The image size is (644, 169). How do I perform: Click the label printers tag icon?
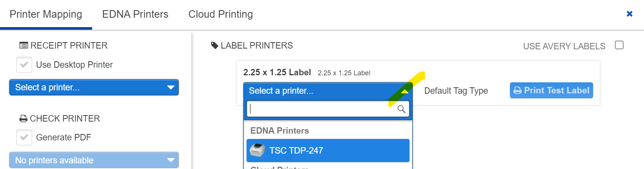214,46
